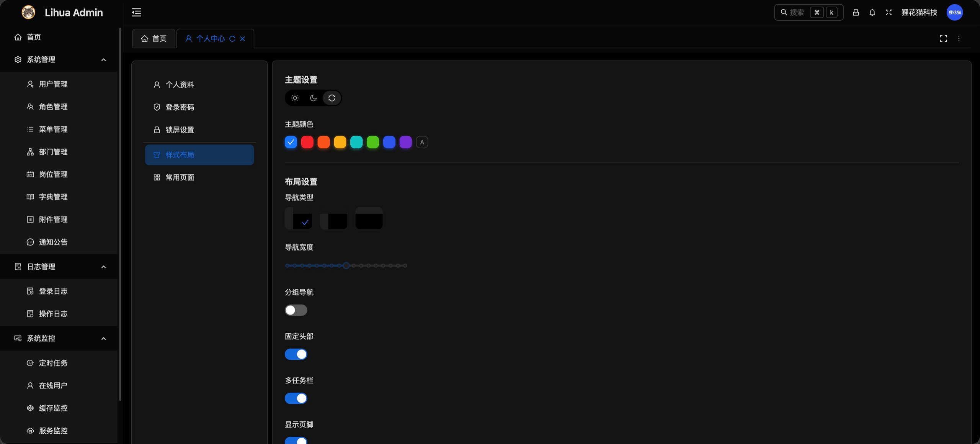Viewport: 980px width, 444px height.
Task: Open 菜单管理 in sidebar
Action: coord(59,129)
